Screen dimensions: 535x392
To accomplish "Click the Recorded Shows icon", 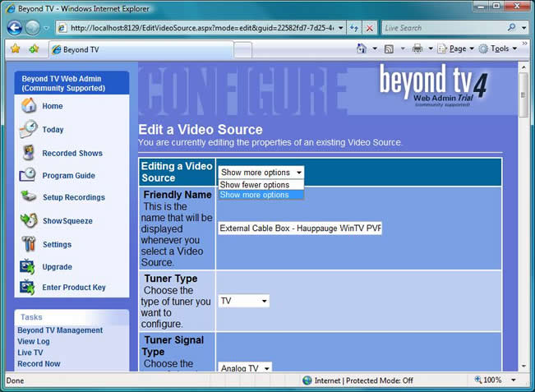I will pyautogui.click(x=28, y=153).
